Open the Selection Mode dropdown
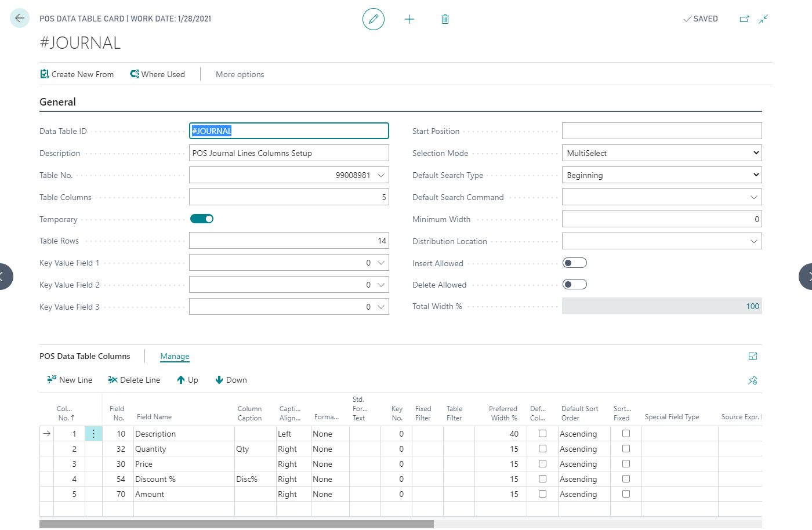The width and height of the screenshot is (812, 530). 661,153
